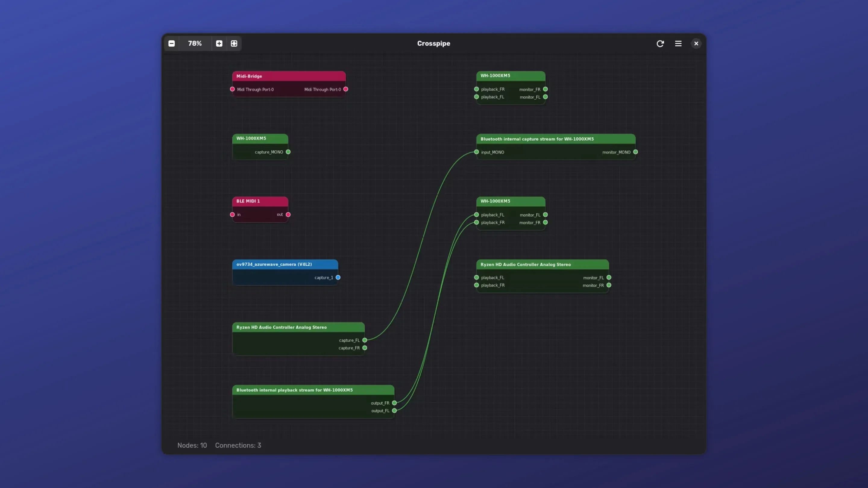Select the Midi-Bridge node header
This screenshot has height=488, width=868.
(x=288, y=76)
